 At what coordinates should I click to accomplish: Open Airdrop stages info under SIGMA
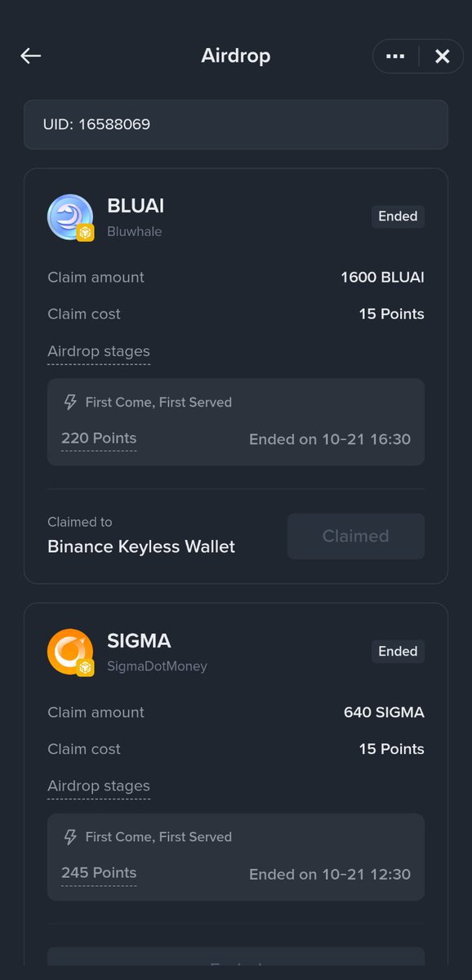tap(99, 786)
